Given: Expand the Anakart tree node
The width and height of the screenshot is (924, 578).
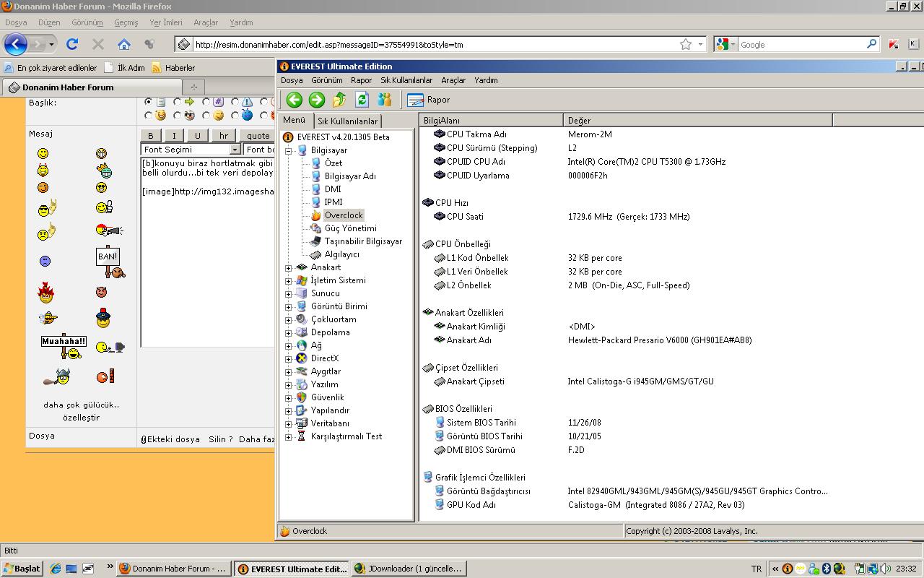Looking at the screenshot, I should pos(289,267).
